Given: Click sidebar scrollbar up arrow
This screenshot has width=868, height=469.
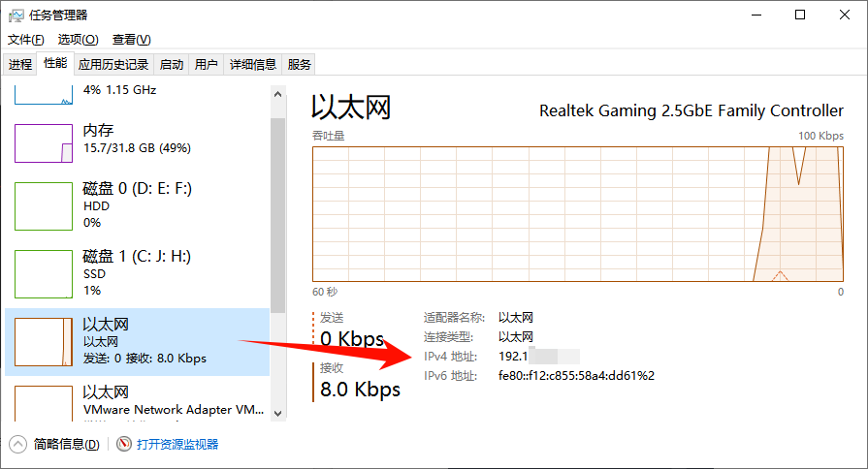Looking at the screenshot, I should tap(278, 94).
